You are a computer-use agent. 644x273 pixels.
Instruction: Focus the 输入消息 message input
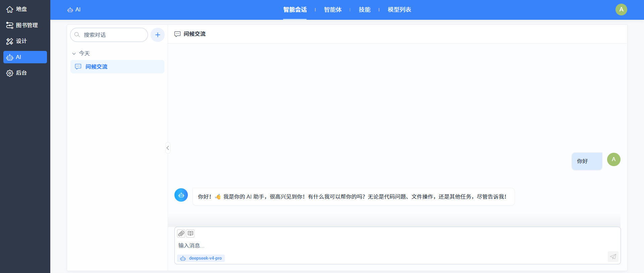point(397,246)
